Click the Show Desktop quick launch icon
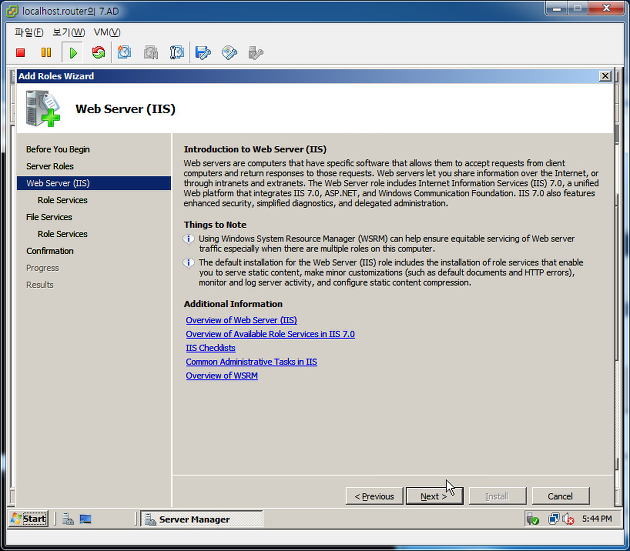The width and height of the screenshot is (630, 551). click(85, 519)
